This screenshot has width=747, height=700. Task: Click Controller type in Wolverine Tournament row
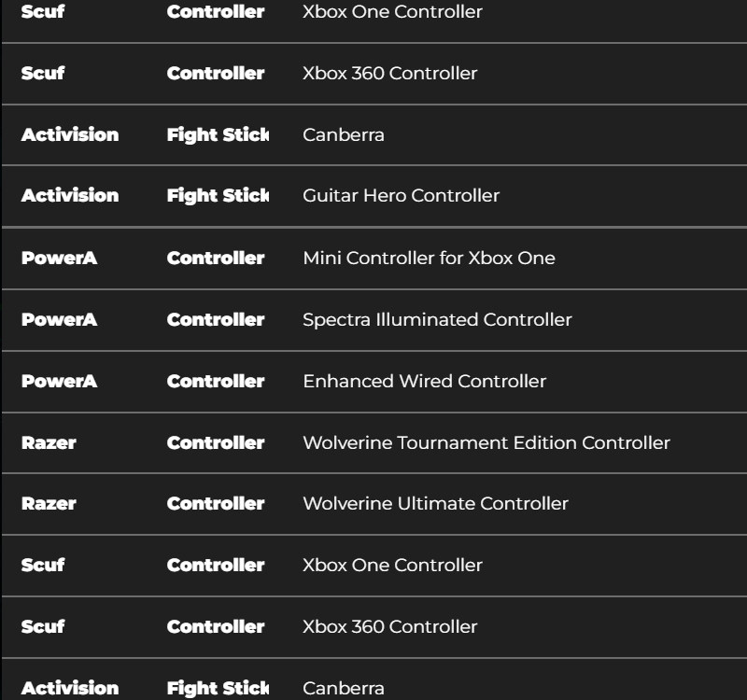pos(216,442)
